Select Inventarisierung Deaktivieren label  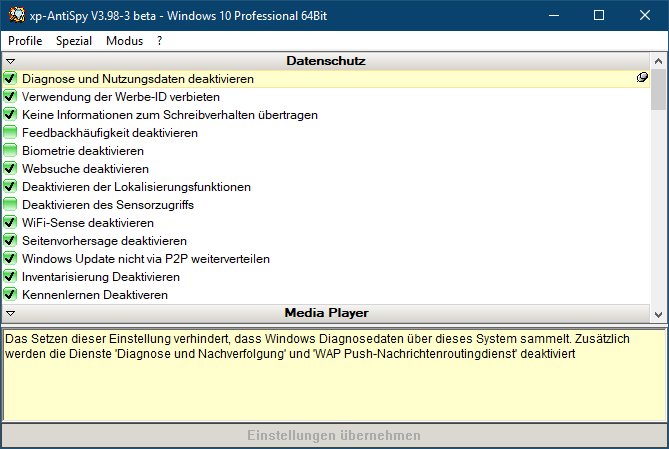(101, 277)
